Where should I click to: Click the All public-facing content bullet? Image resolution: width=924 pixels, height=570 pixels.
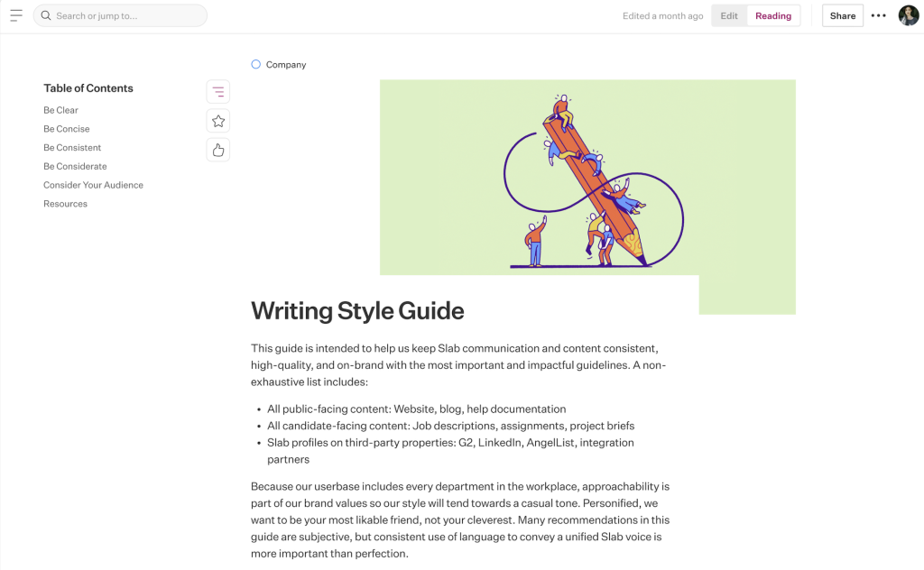pyautogui.click(x=417, y=409)
